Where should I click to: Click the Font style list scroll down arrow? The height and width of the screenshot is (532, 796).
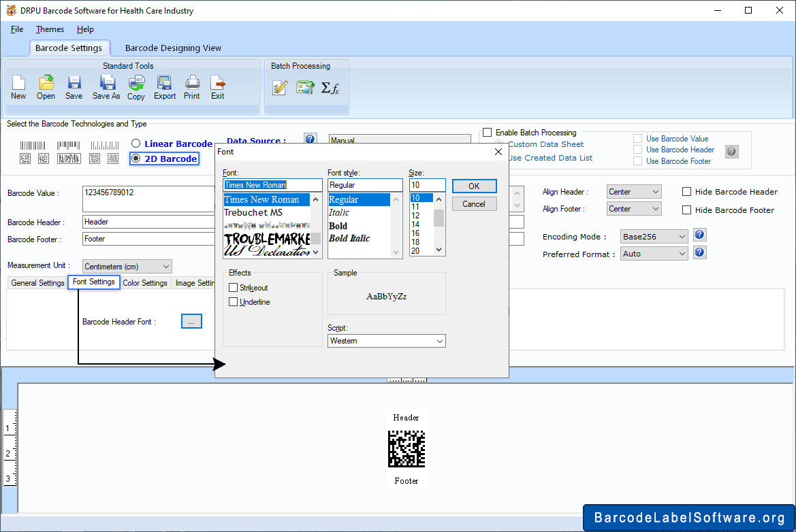(x=396, y=252)
